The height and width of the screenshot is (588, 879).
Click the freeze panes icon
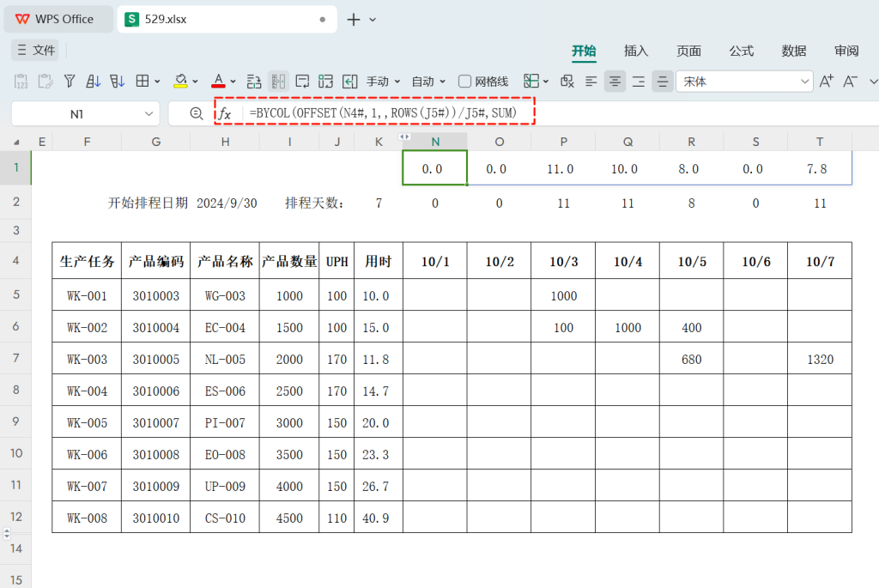coord(530,82)
